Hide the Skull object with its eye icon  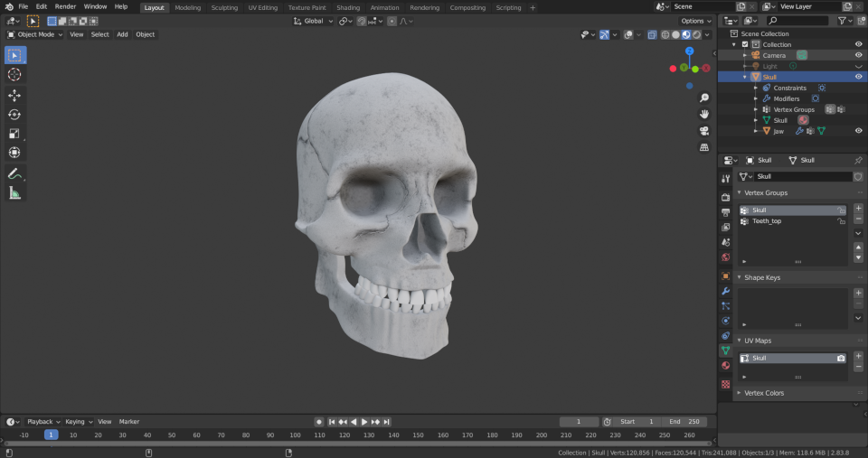[859, 77]
